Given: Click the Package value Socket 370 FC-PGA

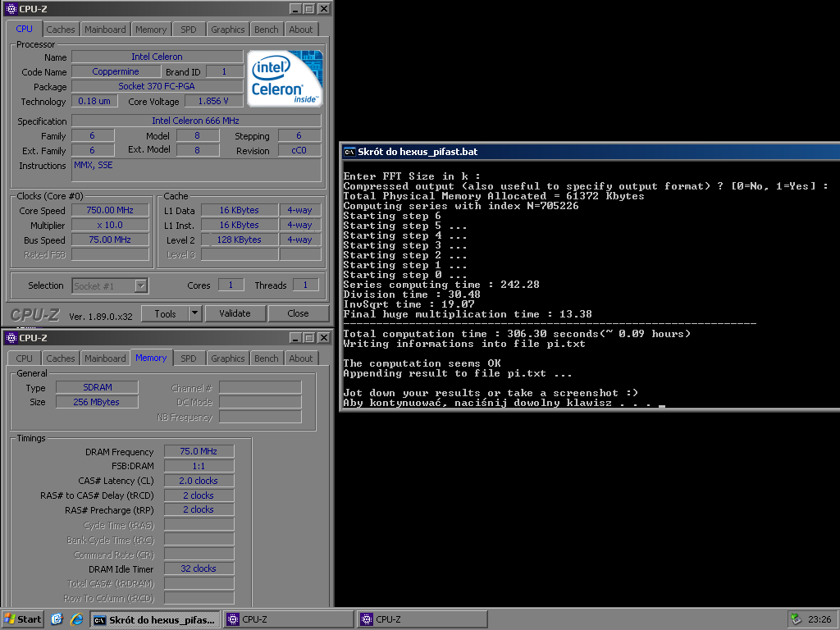Looking at the screenshot, I should (157, 86).
